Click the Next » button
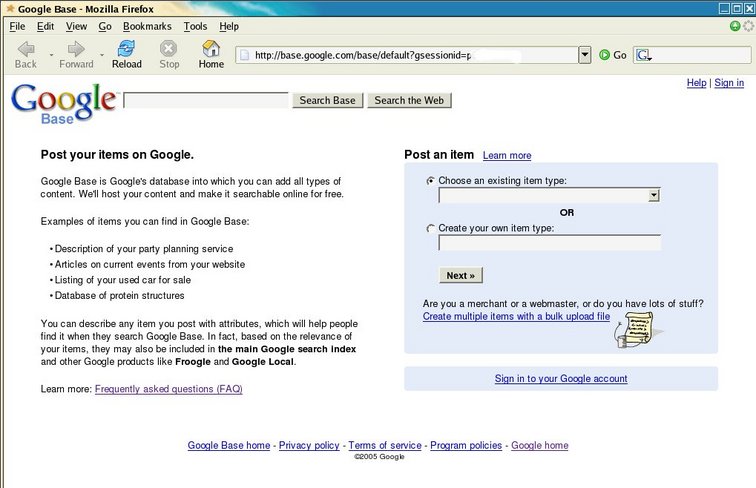 tap(460, 275)
